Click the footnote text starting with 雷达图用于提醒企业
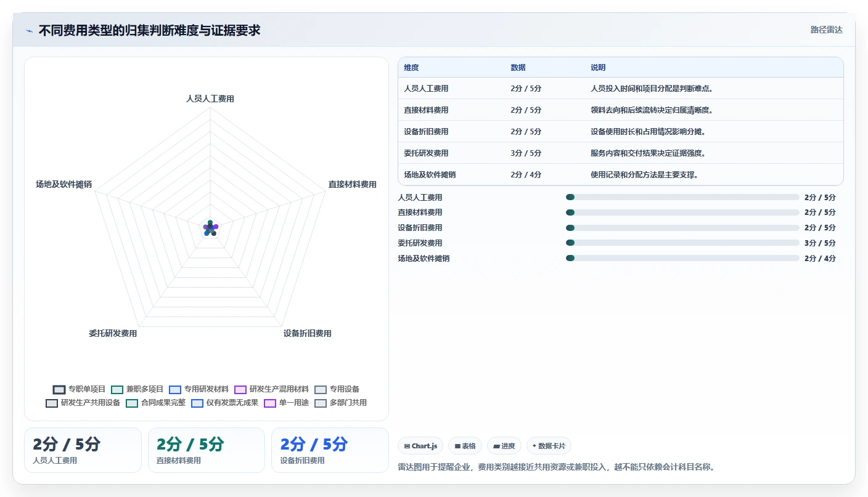 point(557,467)
